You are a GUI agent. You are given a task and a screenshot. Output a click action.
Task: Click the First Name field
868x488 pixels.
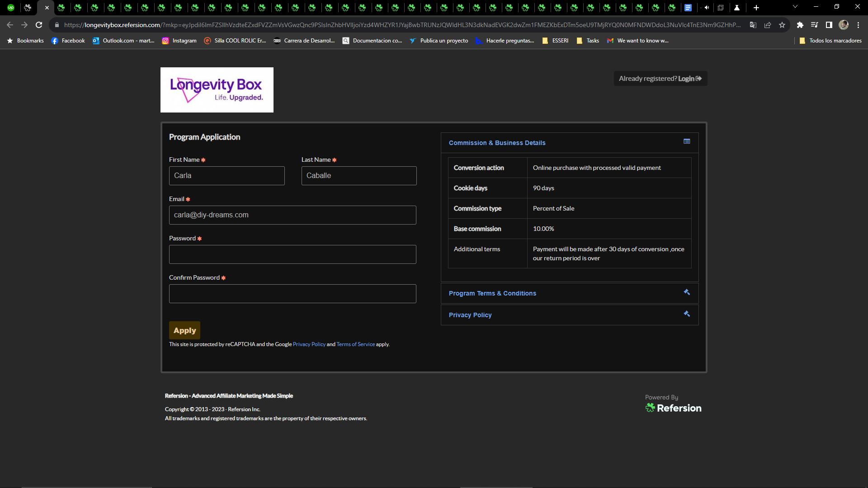pyautogui.click(x=227, y=176)
